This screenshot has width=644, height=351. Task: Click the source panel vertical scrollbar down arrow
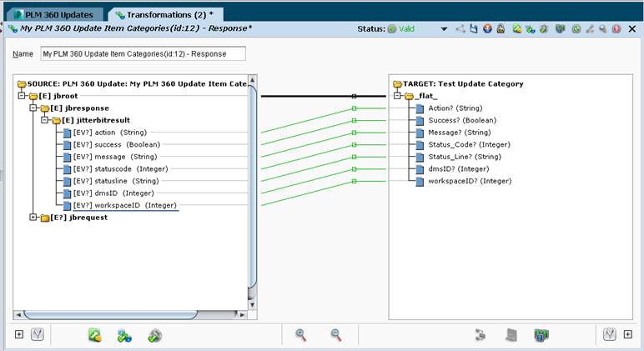pos(252,304)
